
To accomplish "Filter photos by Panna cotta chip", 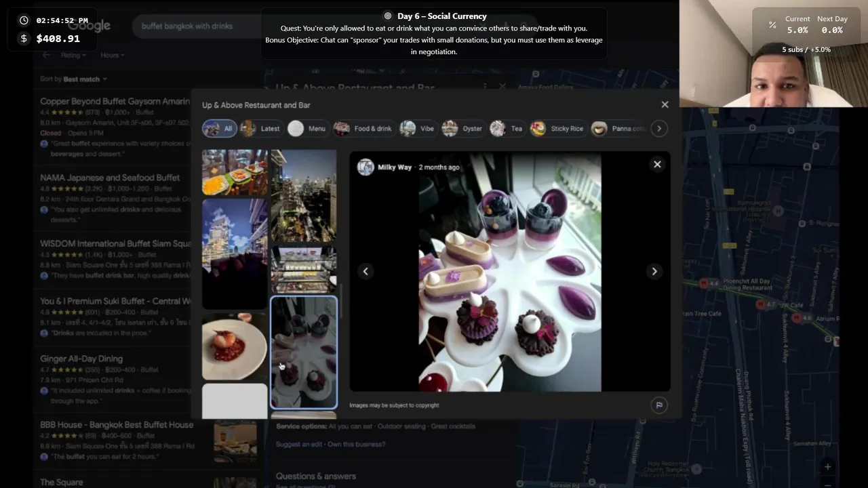I will coord(618,128).
